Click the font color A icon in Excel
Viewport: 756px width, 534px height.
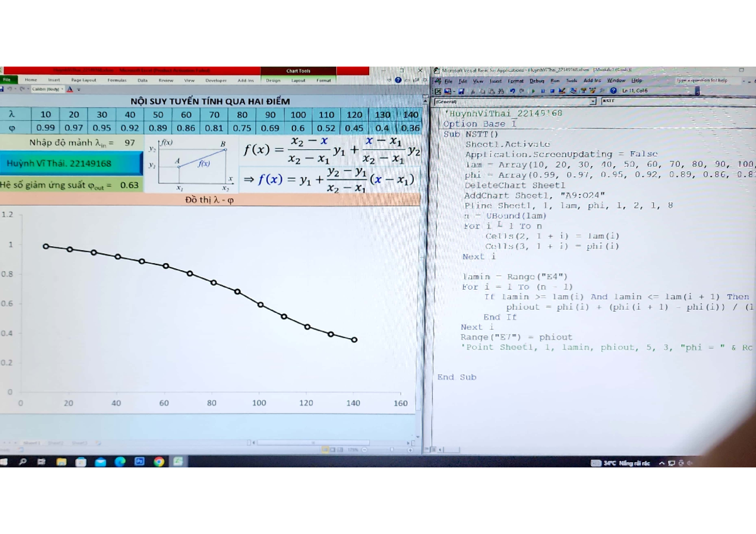click(69, 89)
